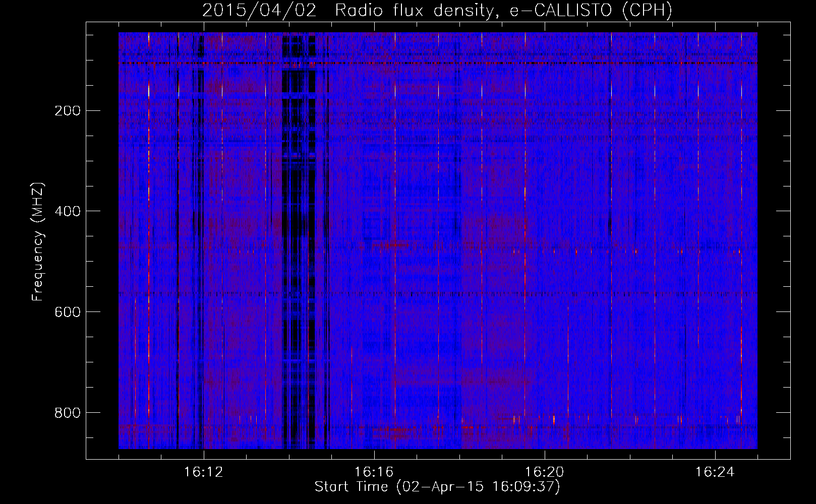Image resolution: width=816 pixels, height=504 pixels.
Task: Click the plot title '2015/04/02 Radio flux density, e-CALLISTO (CPH)'
Action: pyautogui.click(x=437, y=10)
